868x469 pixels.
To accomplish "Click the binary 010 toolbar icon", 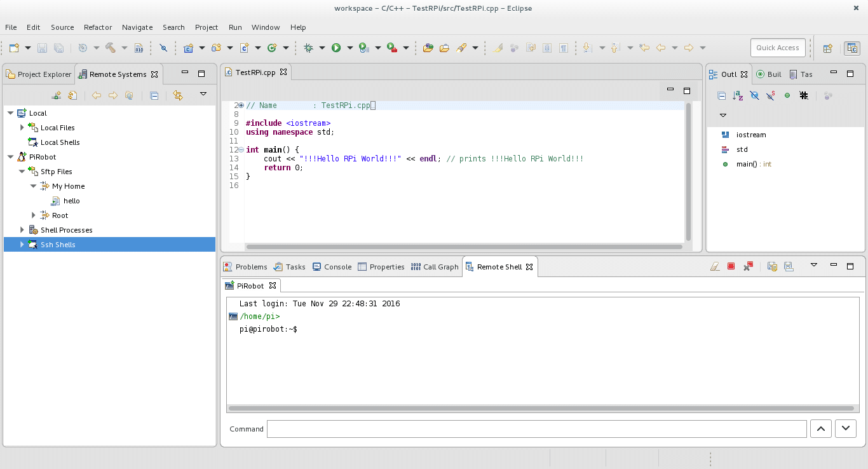I will click(139, 48).
